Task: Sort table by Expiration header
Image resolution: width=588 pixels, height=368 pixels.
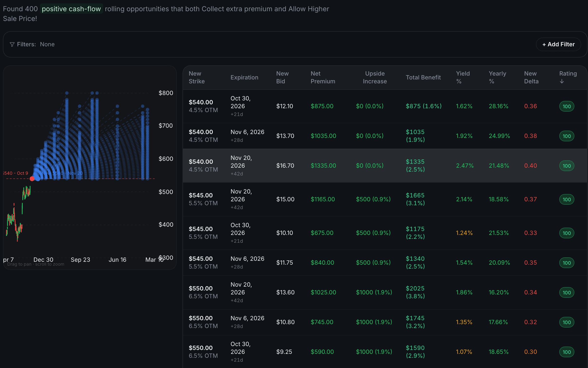Action: (244, 77)
